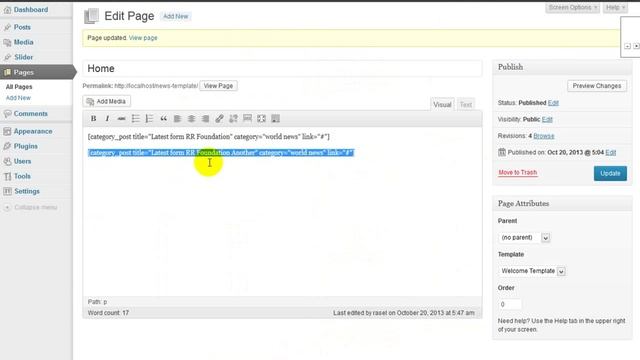The height and width of the screenshot is (360, 640).
Task: Click the highlighted second shortcode line
Action: [x=221, y=153]
